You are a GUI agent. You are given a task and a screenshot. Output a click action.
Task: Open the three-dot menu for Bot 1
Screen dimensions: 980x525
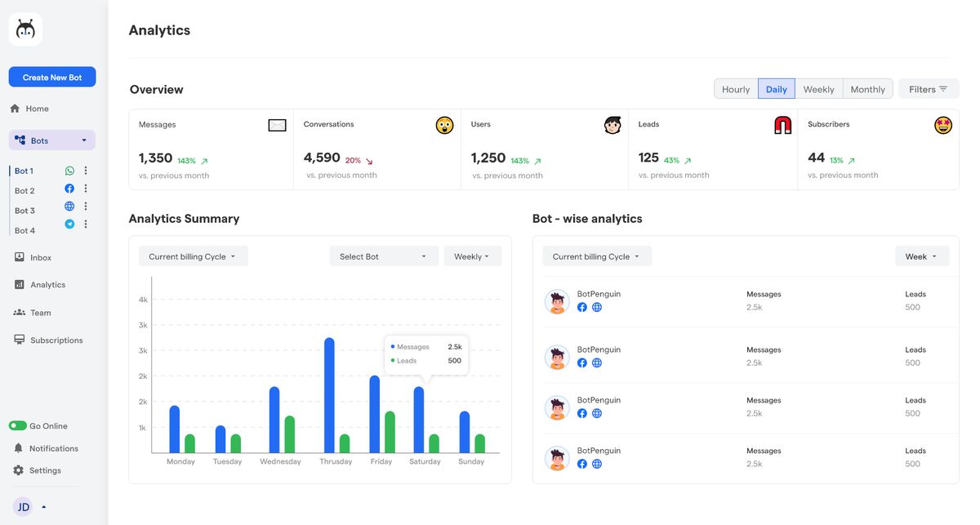click(86, 171)
